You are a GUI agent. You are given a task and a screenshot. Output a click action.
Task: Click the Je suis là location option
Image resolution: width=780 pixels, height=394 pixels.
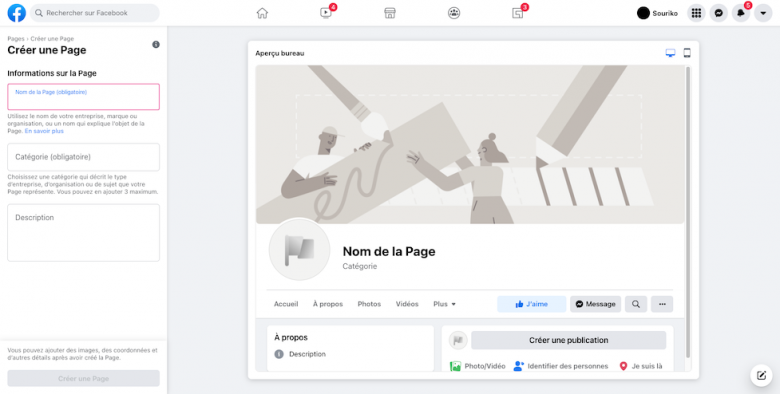coord(641,366)
